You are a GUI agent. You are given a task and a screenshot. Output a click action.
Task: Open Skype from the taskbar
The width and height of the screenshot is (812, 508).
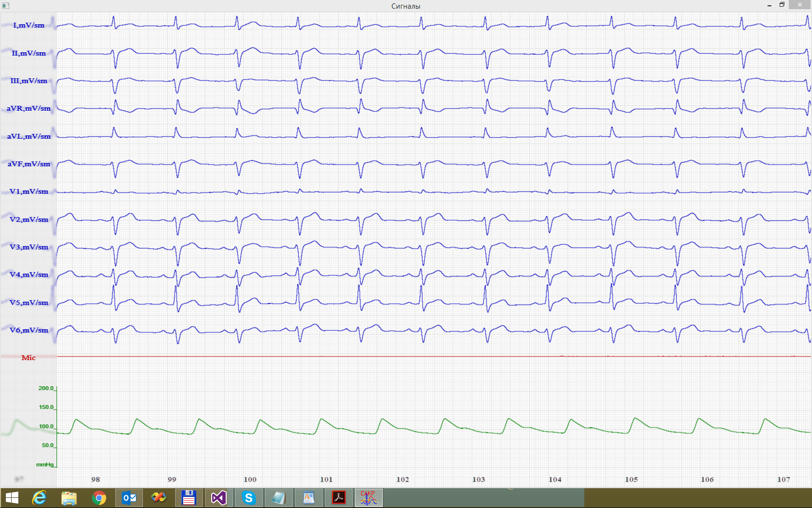248,498
